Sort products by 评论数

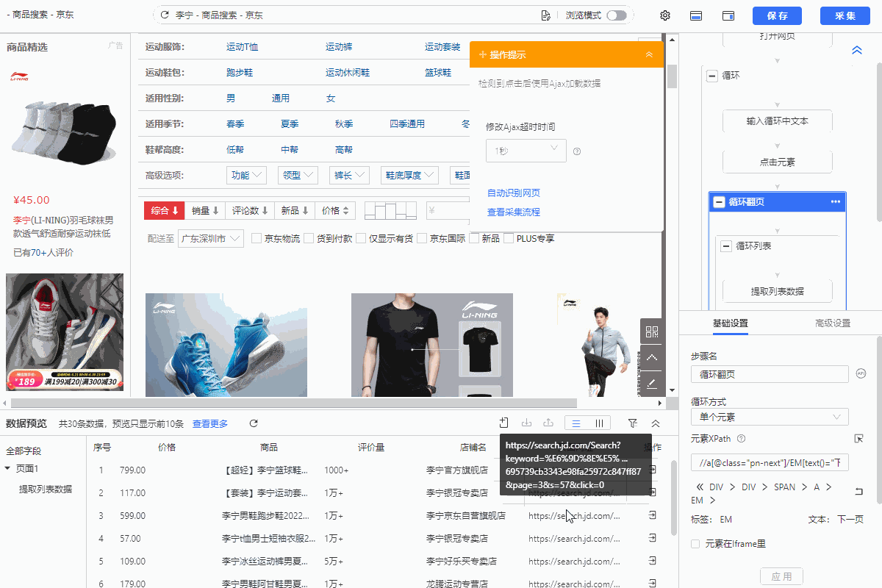pos(250,210)
